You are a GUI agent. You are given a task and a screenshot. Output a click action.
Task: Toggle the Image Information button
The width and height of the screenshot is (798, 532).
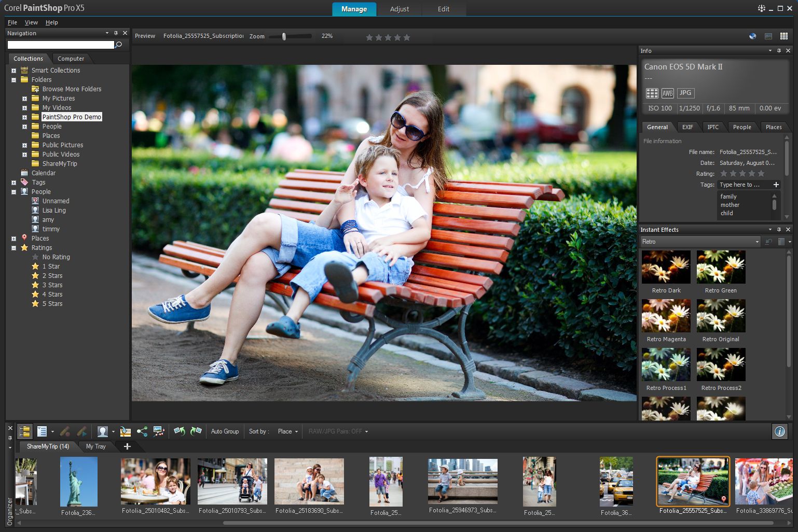[779, 431]
